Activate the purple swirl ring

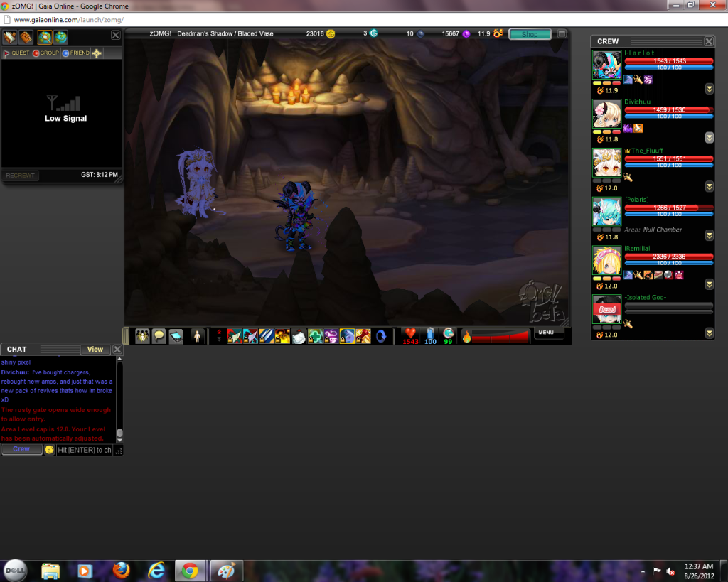coord(331,336)
